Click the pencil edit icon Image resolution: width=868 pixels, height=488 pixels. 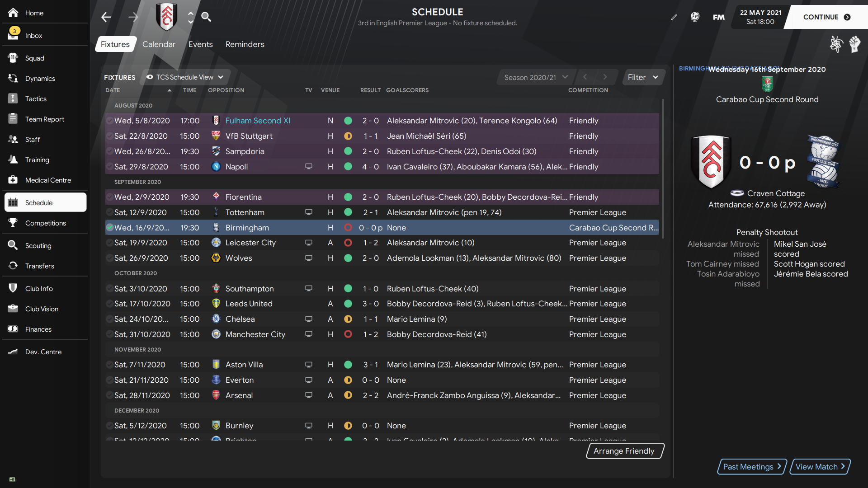click(x=674, y=17)
